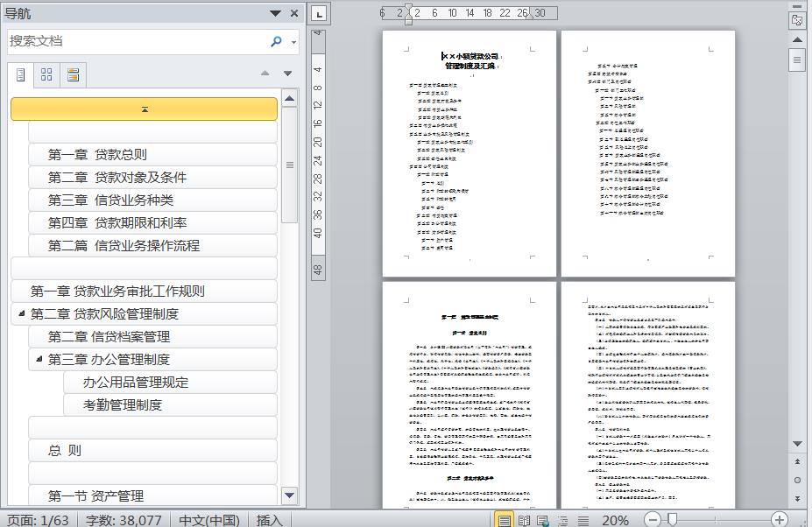Click the 中文(中国) language indicator
The width and height of the screenshot is (812, 527).
pos(209,520)
